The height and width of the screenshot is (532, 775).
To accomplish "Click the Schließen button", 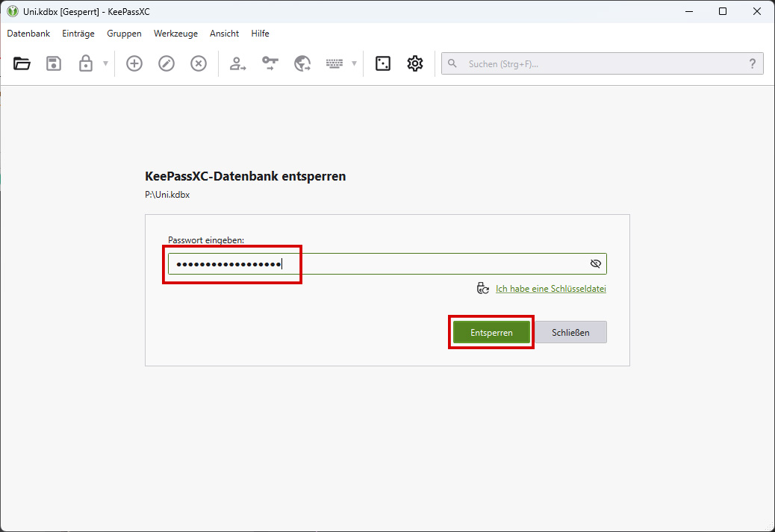I will [570, 333].
